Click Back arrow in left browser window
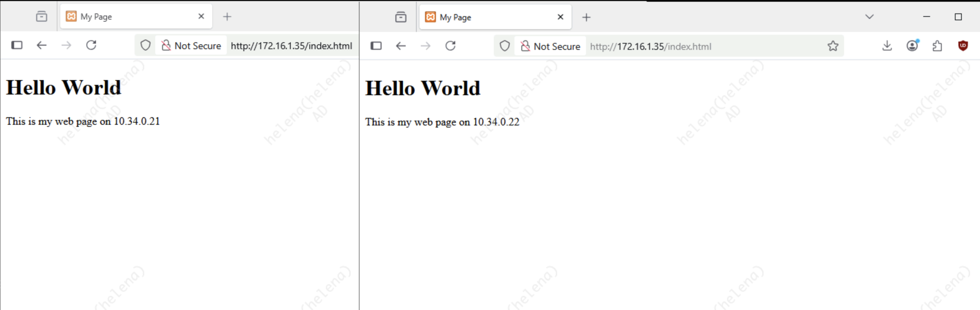Viewport: 980px width, 310px height. tap(42, 45)
